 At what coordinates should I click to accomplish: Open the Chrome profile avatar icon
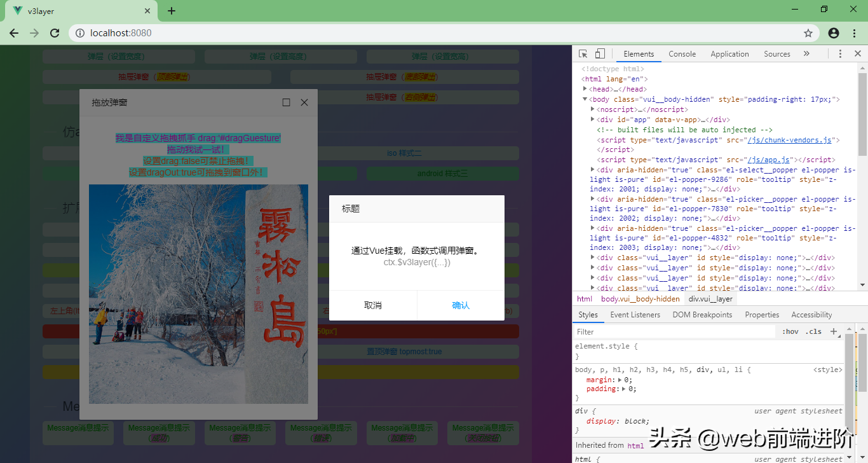click(x=834, y=33)
